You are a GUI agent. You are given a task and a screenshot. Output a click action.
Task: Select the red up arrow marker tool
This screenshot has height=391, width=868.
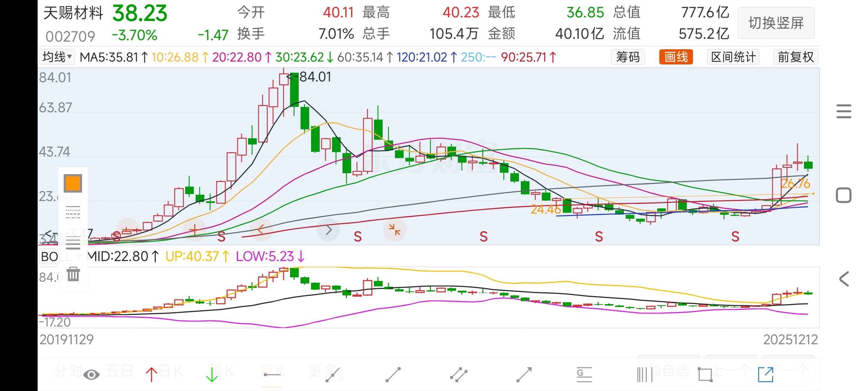click(x=152, y=375)
